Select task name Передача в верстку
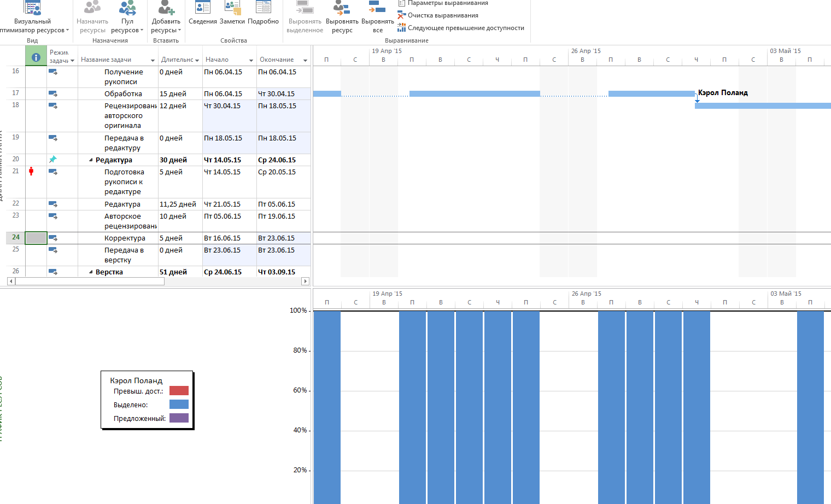The width and height of the screenshot is (831, 504). click(x=124, y=255)
